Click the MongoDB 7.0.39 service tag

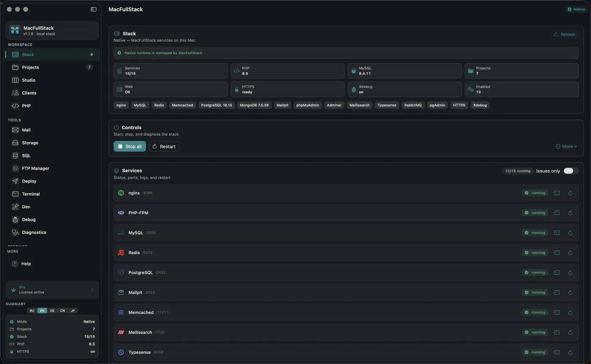click(x=254, y=105)
